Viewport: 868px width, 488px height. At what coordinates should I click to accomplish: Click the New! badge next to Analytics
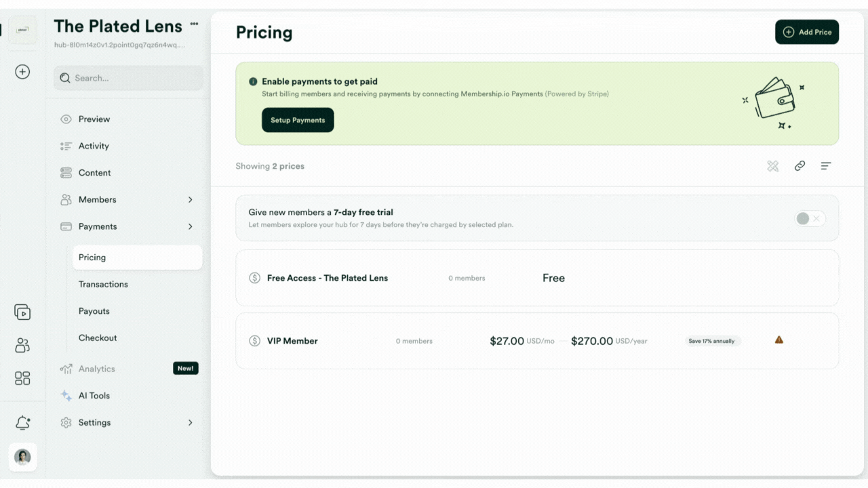pyautogui.click(x=186, y=369)
